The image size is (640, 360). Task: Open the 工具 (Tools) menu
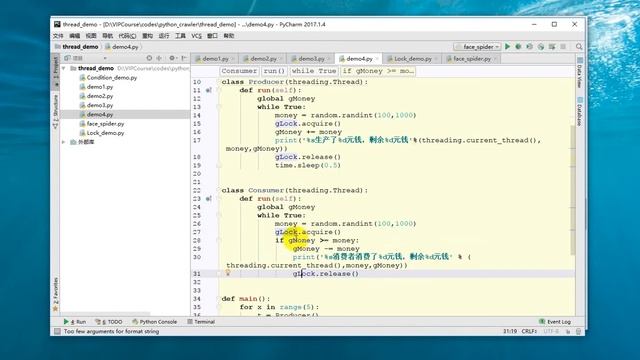click(180, 36)
